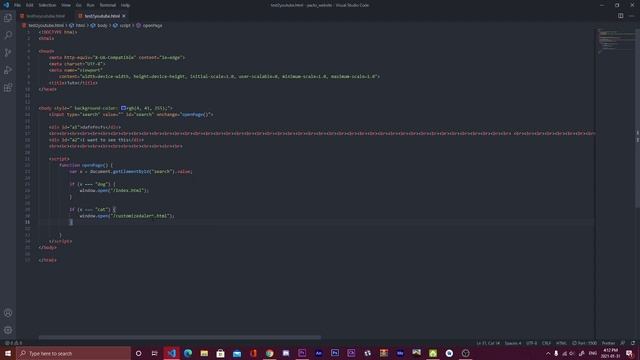Click the VS Code logo in title bar

6,5
